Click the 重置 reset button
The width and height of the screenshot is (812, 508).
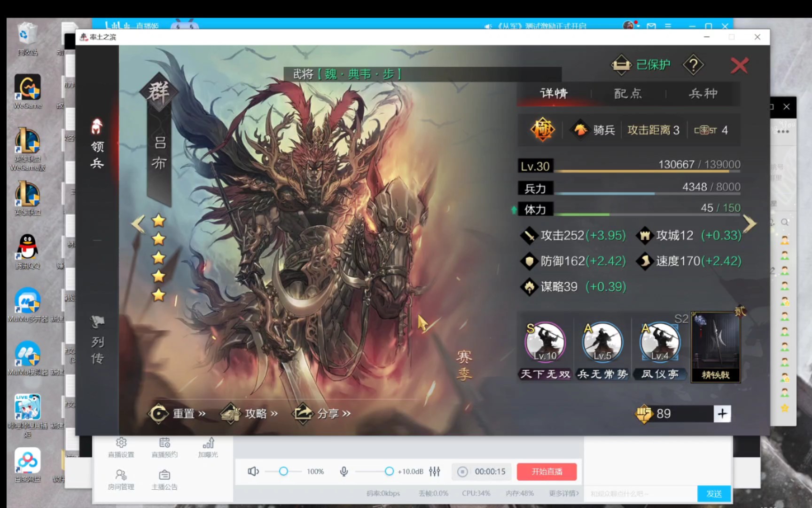(177, 413)
